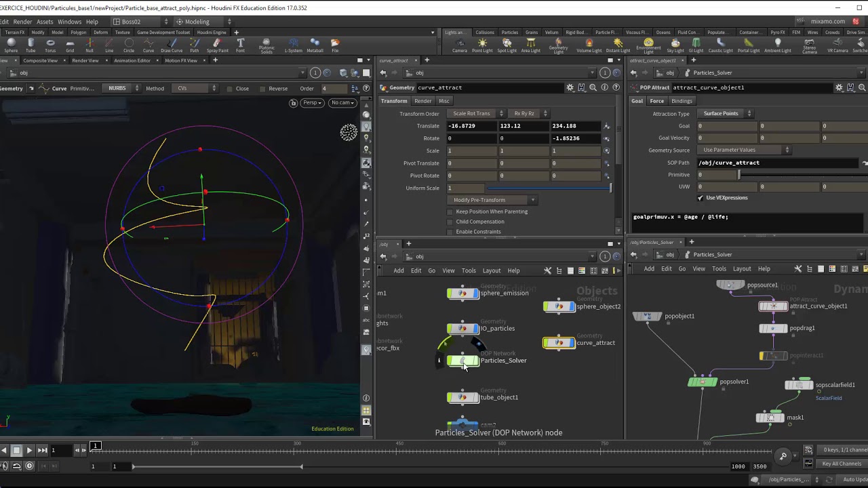The height and width of the screenshot is (488, 868).
Task: Select the Font shelf tool
Action: coord(241,45)
